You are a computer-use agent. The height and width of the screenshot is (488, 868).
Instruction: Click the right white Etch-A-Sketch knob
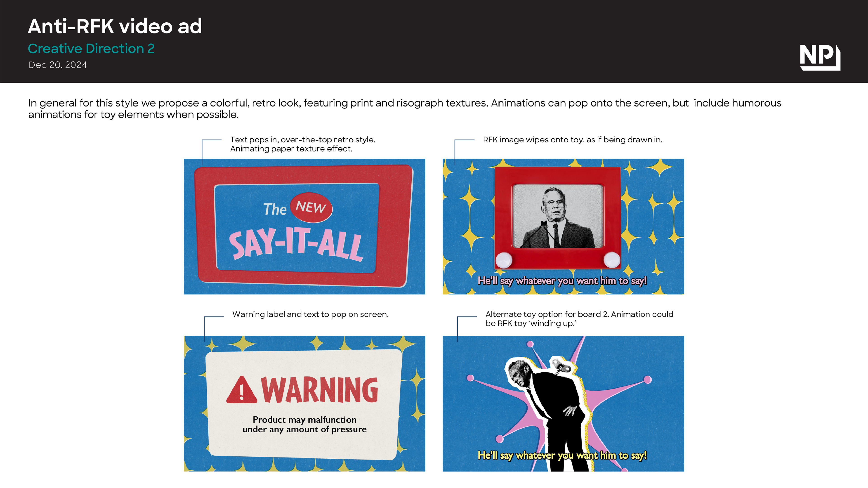[612, 259]
